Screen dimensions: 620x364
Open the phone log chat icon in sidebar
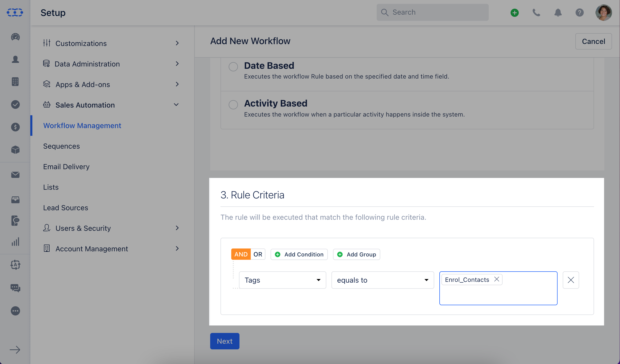(x=15, y=221)
